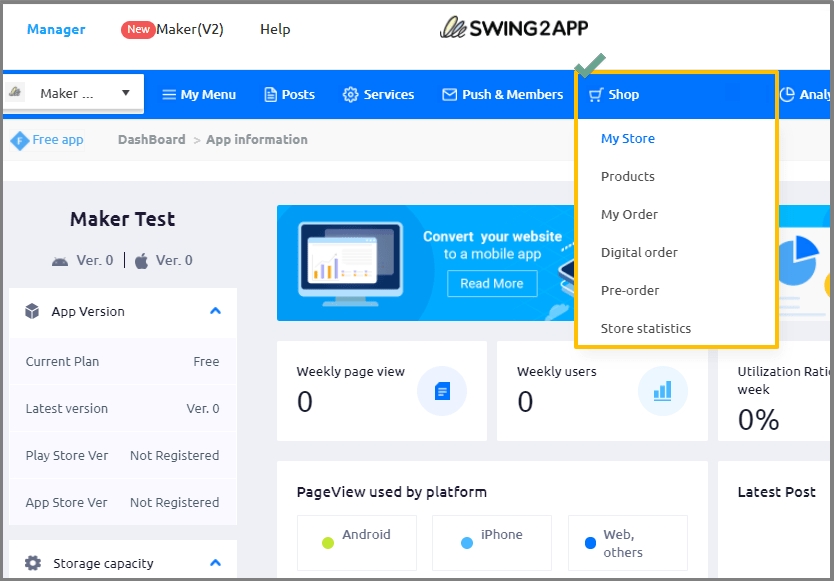Click the Services gear icon
This screenshot has height=581, width=834.
(350, 95)
